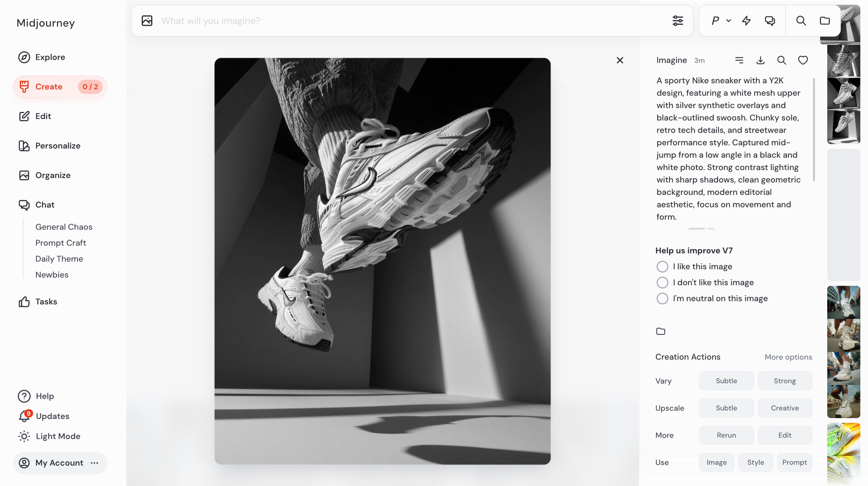
Task: Click the Midjourney logo text
Action: coord(46,23)
